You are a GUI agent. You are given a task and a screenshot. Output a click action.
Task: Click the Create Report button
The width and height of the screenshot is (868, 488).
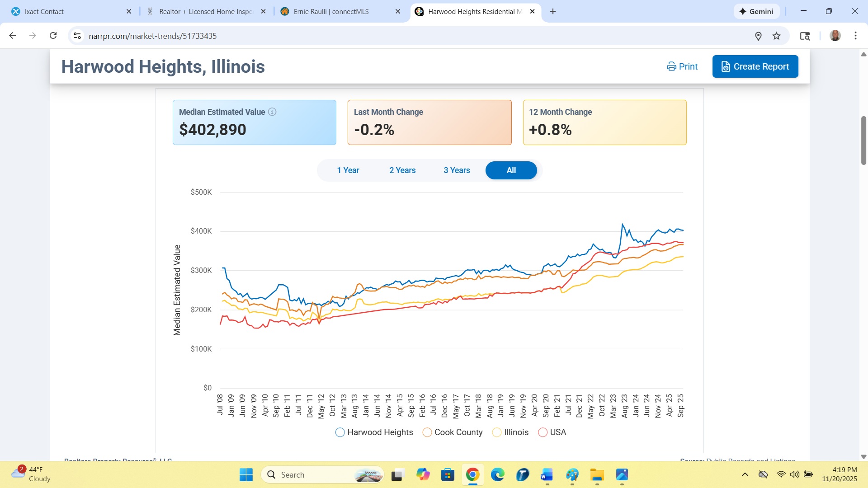point(755,66)
